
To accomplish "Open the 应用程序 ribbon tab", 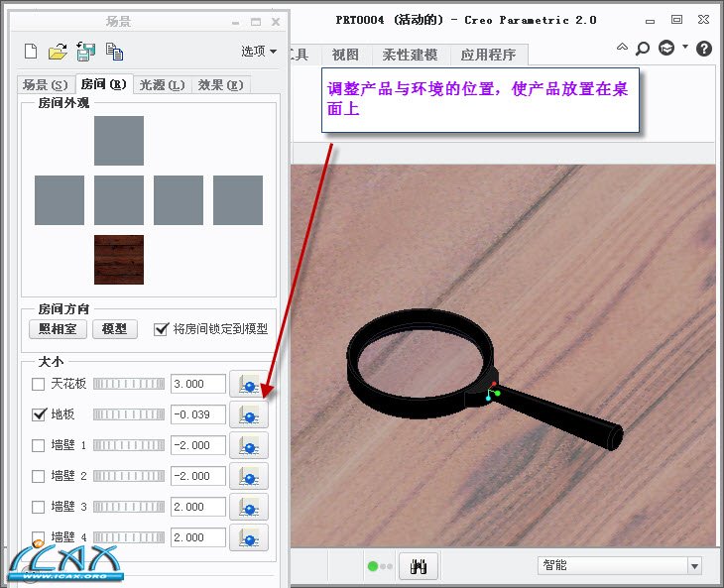I will click(x=489, y=55).
